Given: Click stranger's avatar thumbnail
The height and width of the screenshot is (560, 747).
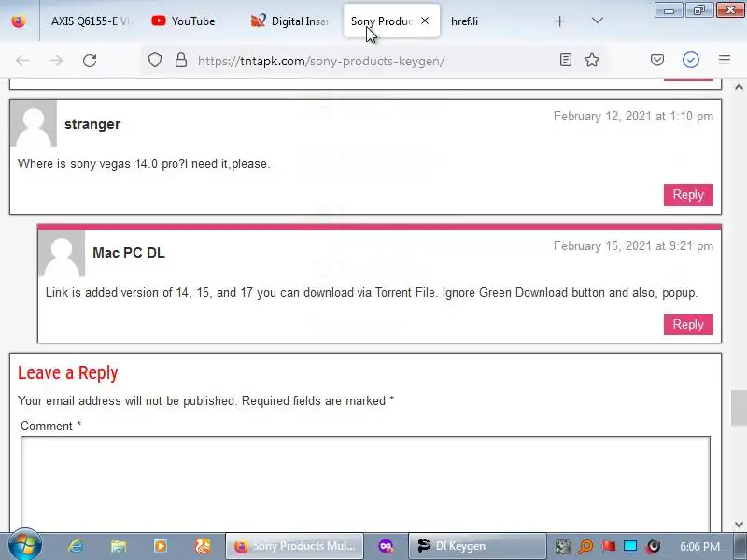Looking at the screenshot, I should point(34,123).
